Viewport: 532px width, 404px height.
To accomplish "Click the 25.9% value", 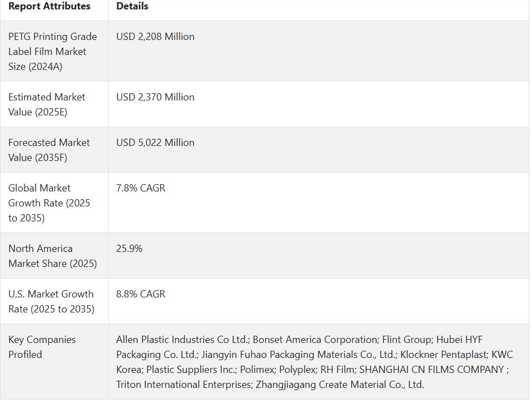I will tap(129, 249).
